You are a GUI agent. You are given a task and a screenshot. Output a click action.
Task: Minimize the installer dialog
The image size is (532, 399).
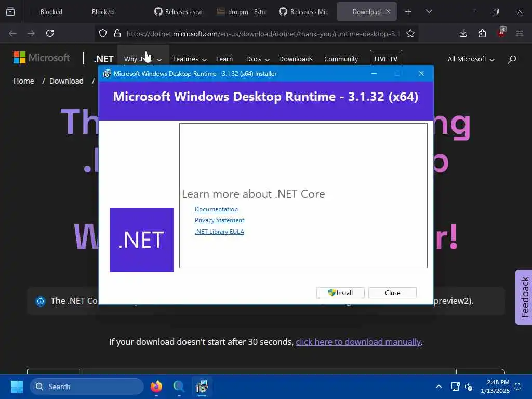coord(374,74)
